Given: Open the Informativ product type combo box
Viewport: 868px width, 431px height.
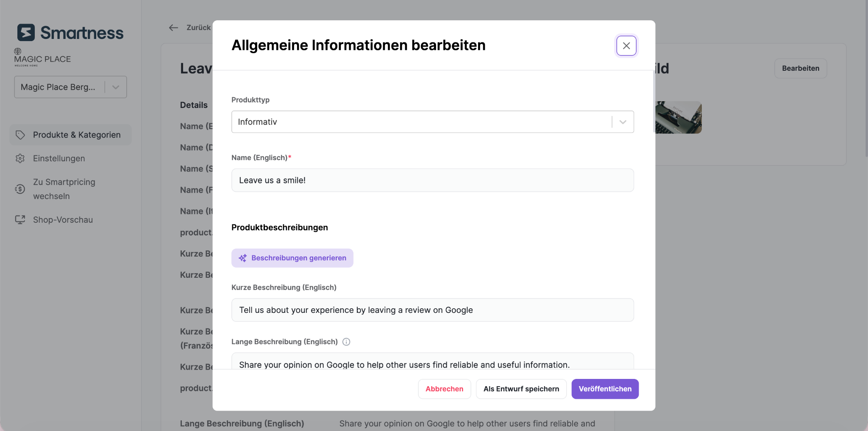Looking at the screenshot, I should coord(432,122).
